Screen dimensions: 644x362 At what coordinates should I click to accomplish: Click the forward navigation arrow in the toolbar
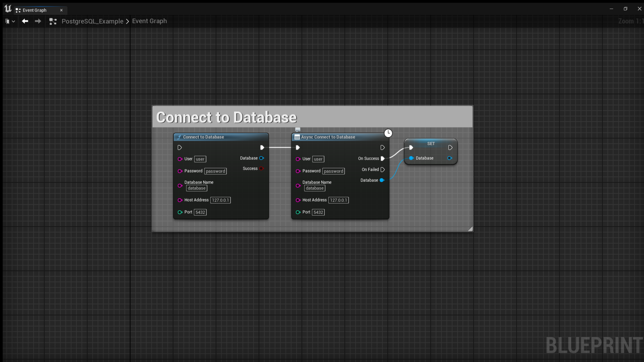tap(38, 21)
